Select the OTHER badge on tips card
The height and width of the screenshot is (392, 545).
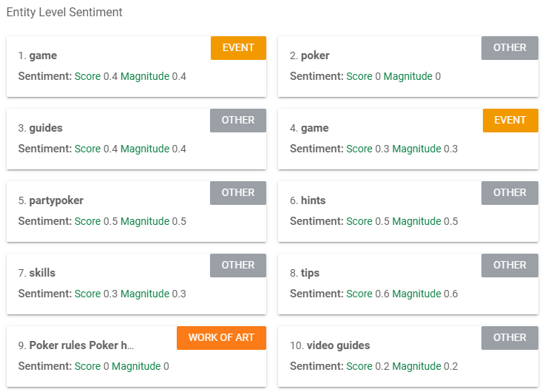click(x=510, y=266)
